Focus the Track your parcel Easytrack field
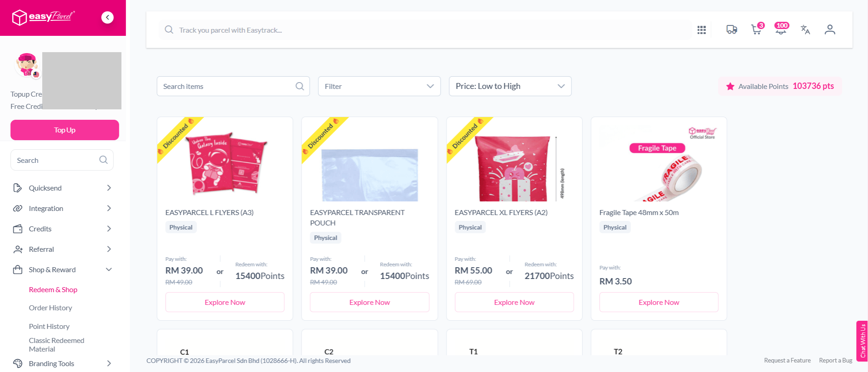868x372 pixels. [x=425, y=30]
